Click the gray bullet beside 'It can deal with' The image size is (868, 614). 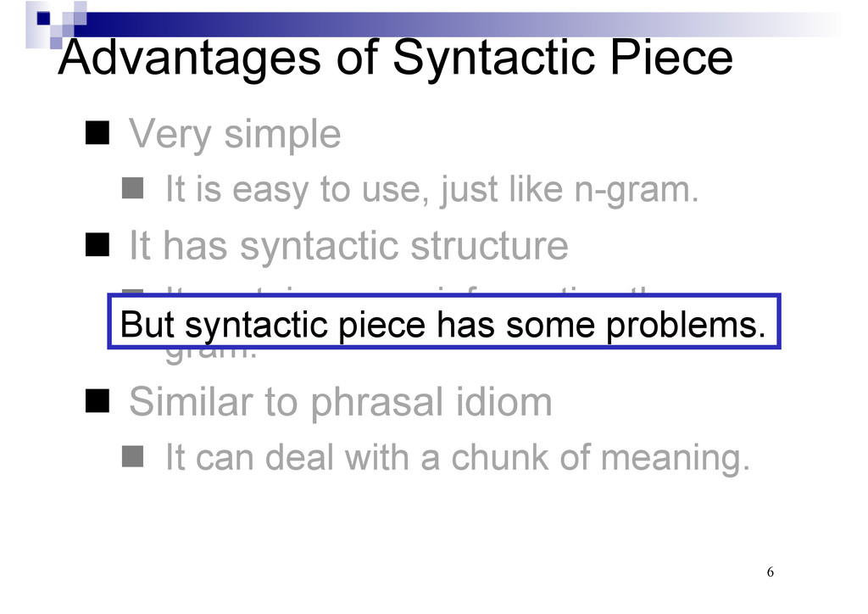(133, 457)
